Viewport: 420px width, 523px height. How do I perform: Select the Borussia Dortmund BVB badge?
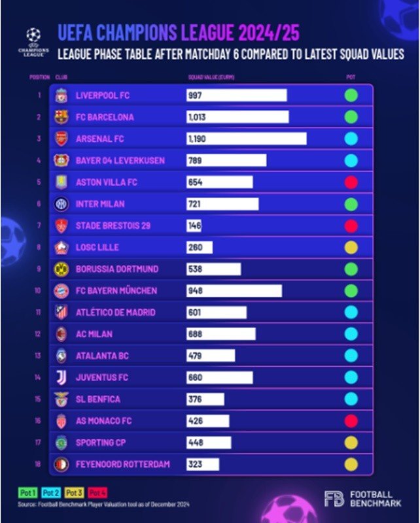pos(61,269)
